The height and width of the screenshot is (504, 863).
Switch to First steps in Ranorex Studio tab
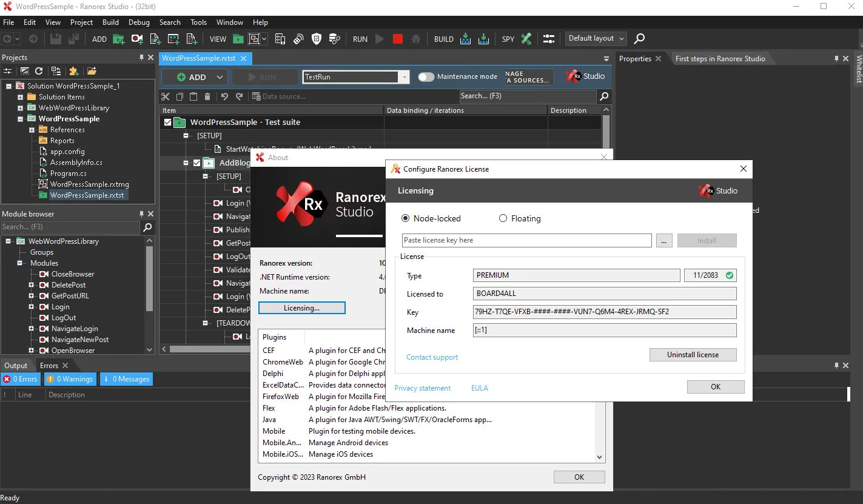tap(720, 59)
